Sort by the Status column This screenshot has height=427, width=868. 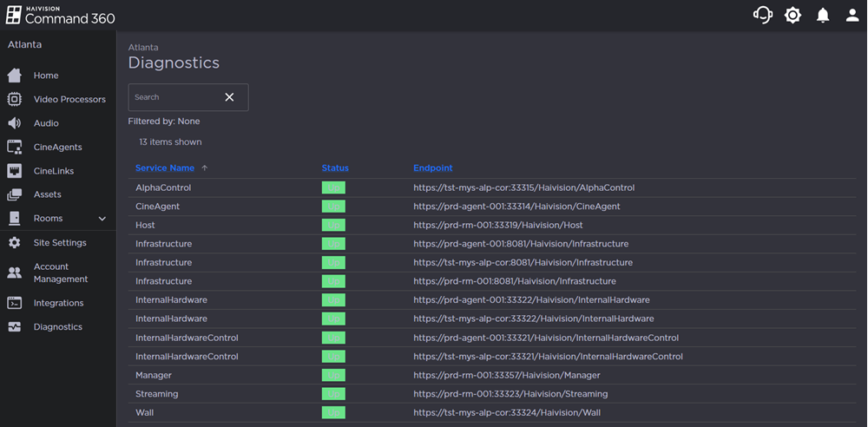tap(335, 168)
